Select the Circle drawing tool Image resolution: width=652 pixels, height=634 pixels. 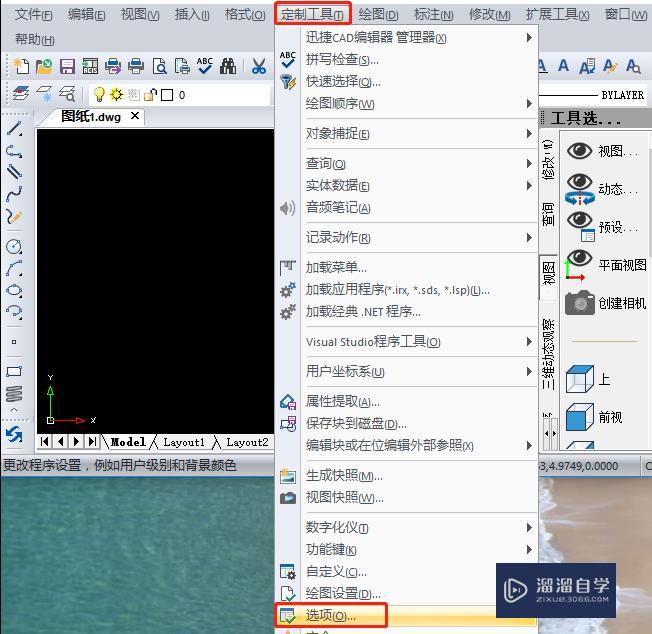tap(14, 247)
